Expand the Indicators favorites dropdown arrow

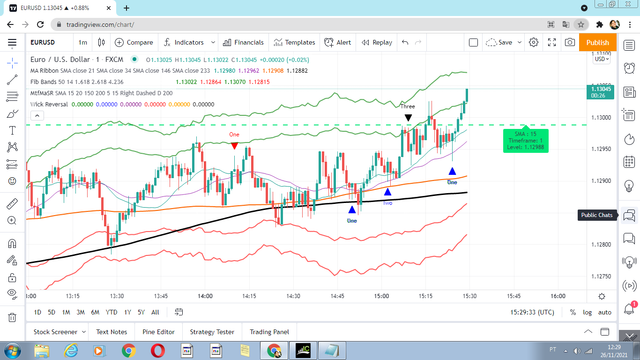click(213, 42)
